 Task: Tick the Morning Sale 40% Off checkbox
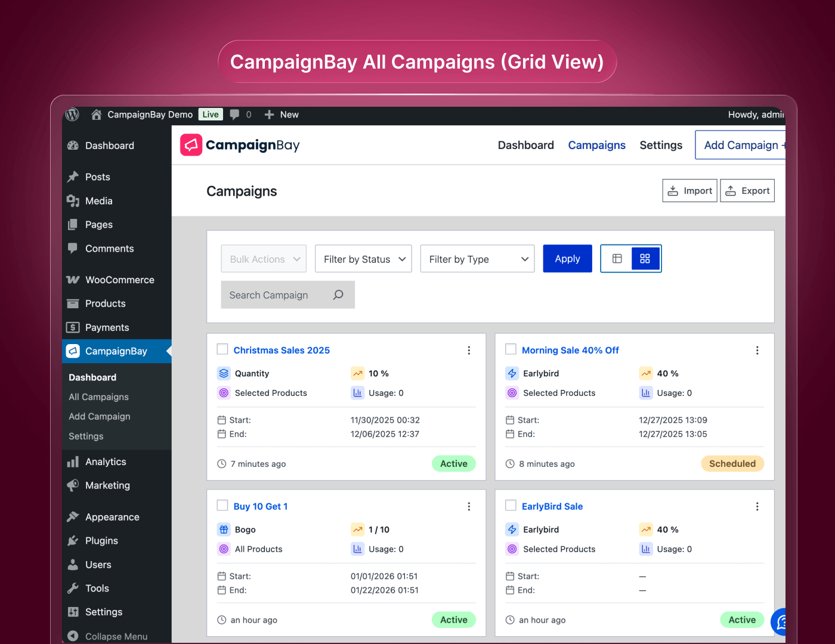511,349
